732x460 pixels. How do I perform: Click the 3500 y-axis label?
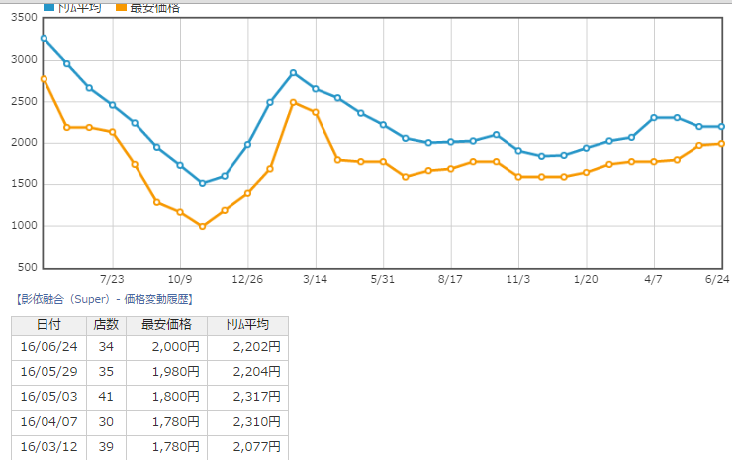[24, 18]
